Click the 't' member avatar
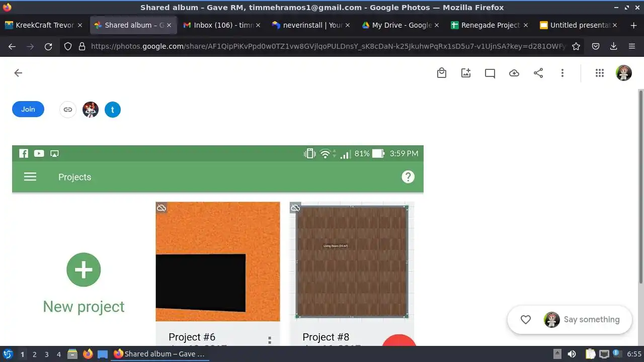Screen dimensions: 644x362 (x=113, y=110)
